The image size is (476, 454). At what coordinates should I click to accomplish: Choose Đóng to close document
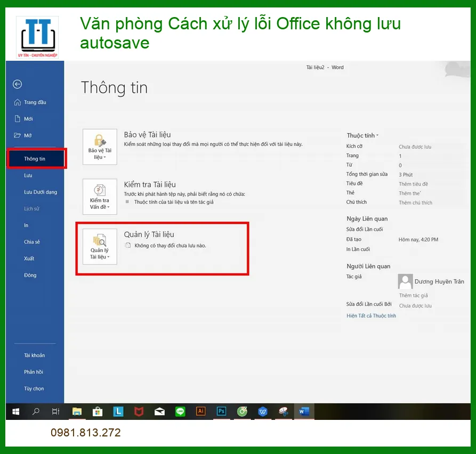30,275
